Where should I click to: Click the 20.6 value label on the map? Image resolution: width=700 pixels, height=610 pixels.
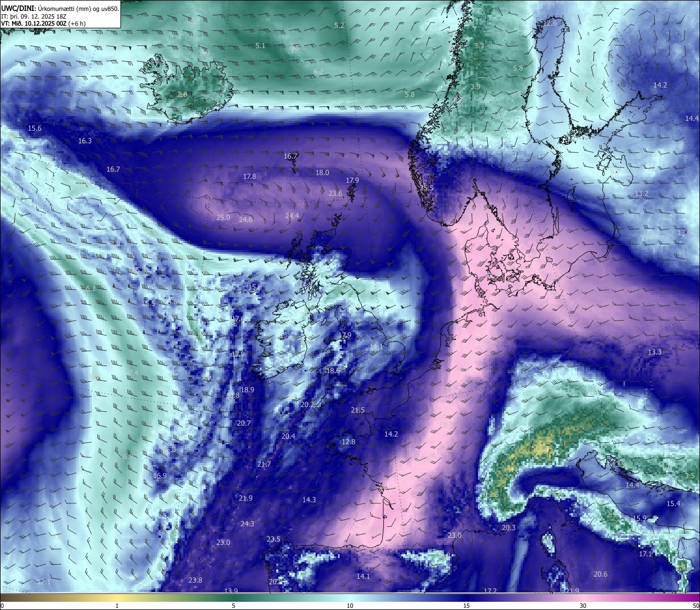(x=600, y=574)
